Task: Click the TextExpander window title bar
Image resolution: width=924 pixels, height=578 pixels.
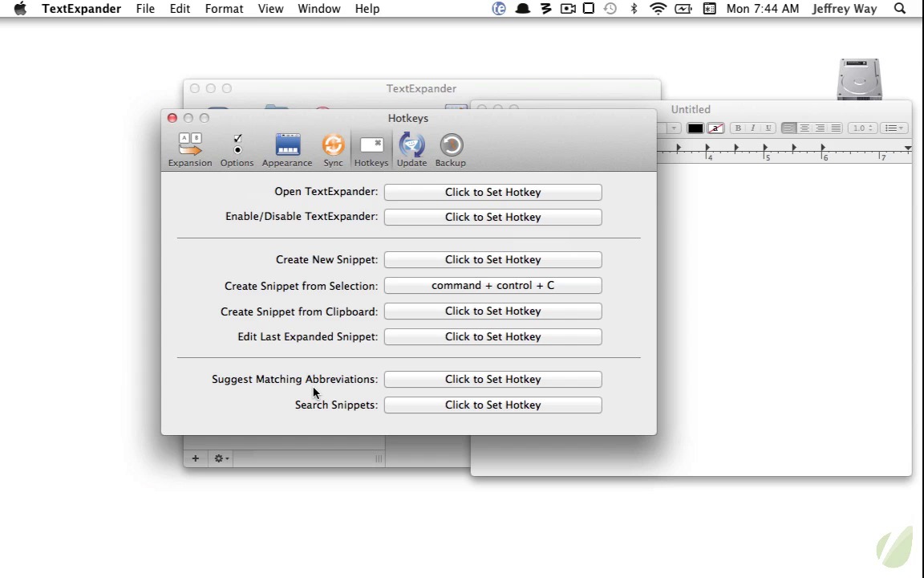Action: coord(421,88)
